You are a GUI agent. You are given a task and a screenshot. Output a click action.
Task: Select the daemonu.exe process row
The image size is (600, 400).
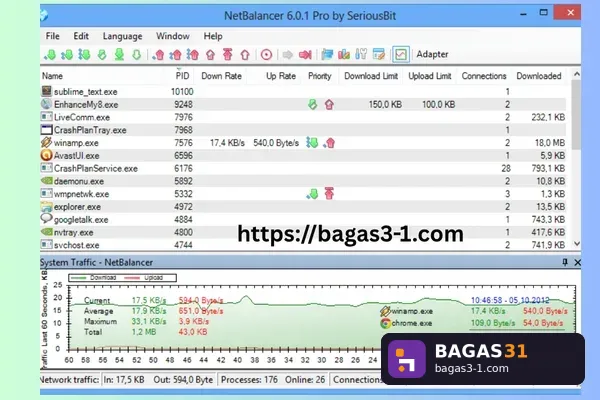tap(303, 181)
